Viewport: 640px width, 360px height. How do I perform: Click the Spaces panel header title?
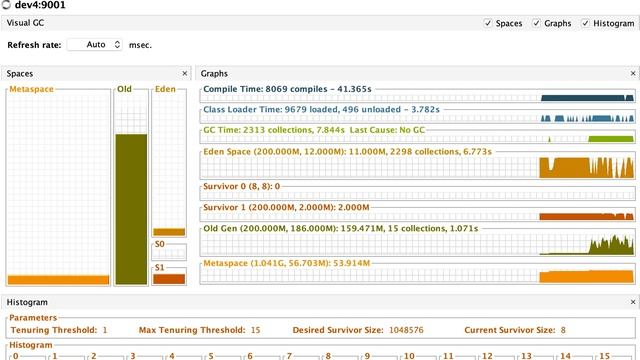20,73
